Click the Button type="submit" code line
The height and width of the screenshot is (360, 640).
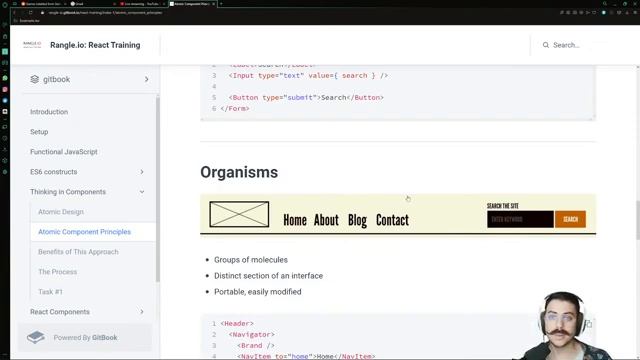coord(306,98)
